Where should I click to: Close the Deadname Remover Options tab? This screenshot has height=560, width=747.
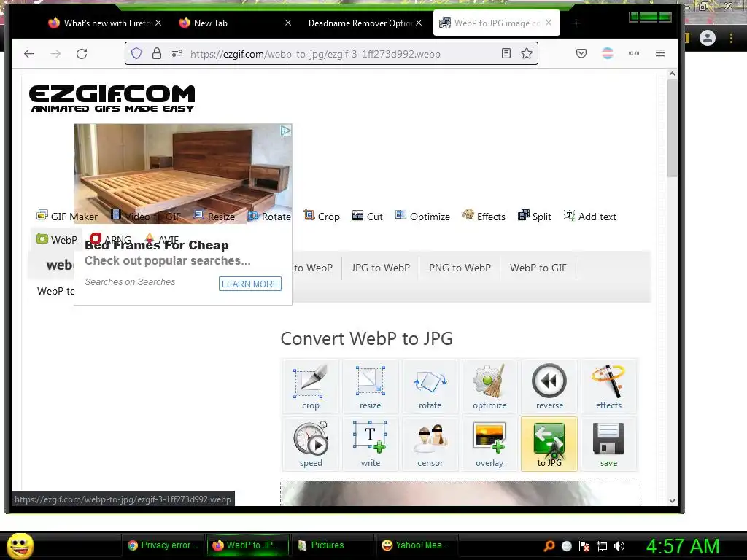click(x=419, y=23)
